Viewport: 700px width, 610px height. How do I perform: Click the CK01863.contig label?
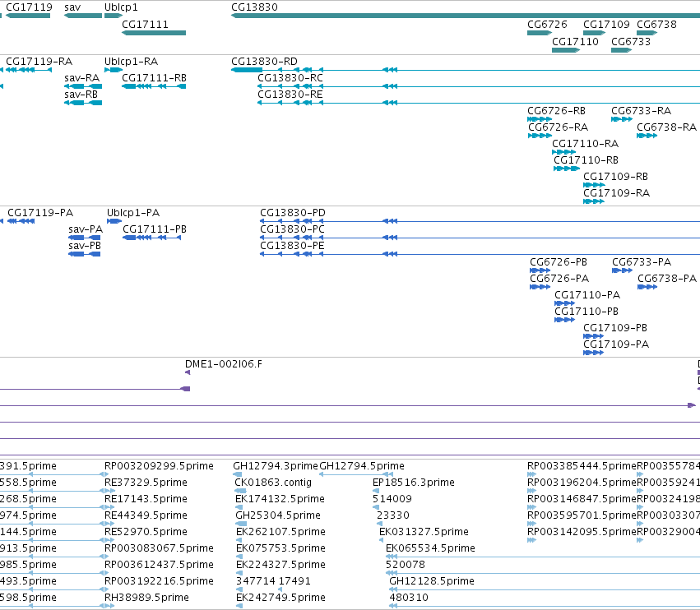[x=273, y=483]
